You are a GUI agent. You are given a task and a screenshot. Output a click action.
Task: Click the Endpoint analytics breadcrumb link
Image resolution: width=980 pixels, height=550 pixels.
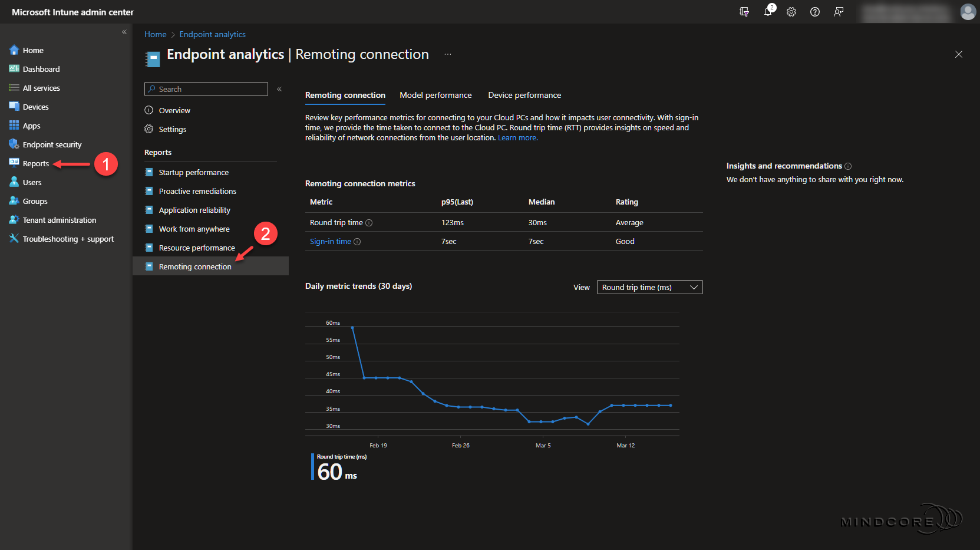pyautogui.click(x=212, y=35)
